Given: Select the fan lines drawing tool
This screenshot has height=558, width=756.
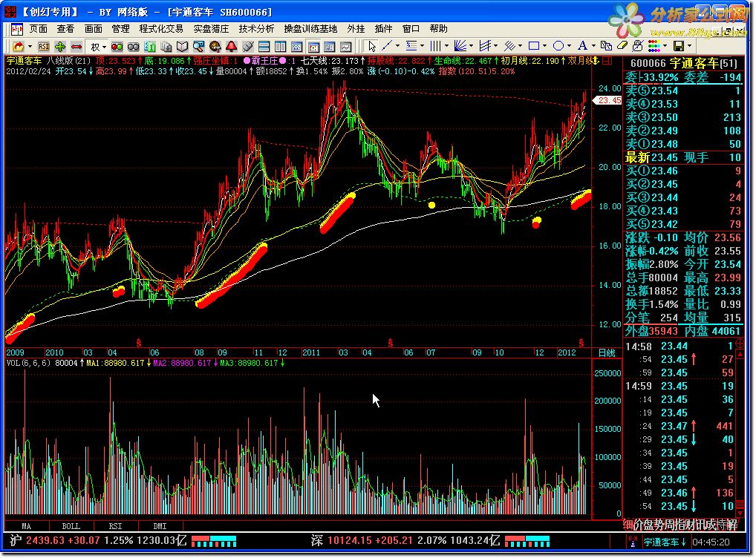Looking at the screenshot, I should pos(460,46).
